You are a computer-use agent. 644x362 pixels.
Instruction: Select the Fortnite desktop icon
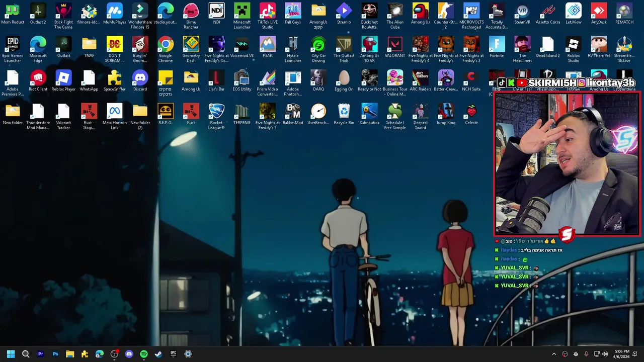(x=497, y=48)
